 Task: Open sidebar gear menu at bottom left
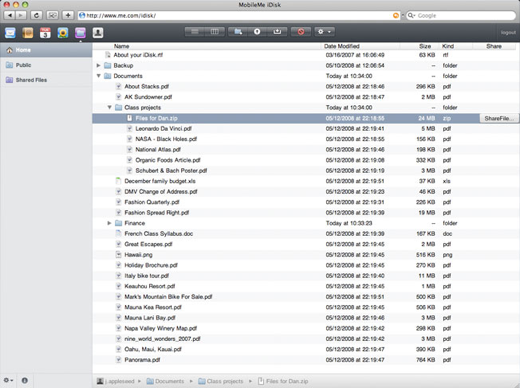pos(8,380)
